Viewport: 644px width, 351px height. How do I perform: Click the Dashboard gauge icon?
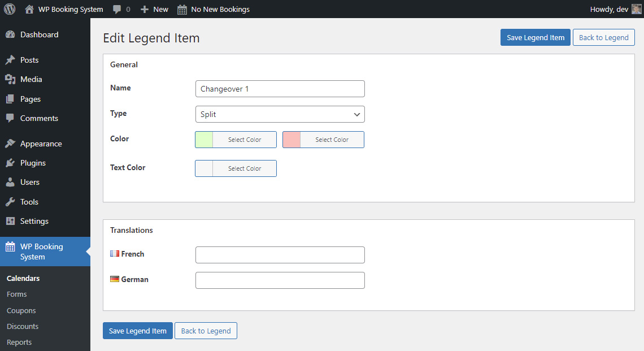point(10,34)
